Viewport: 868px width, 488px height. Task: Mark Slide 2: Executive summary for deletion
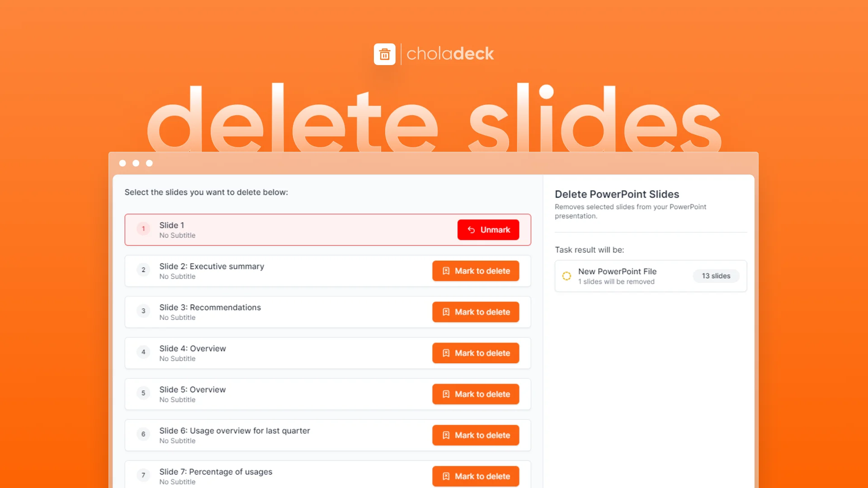(476, 271)
